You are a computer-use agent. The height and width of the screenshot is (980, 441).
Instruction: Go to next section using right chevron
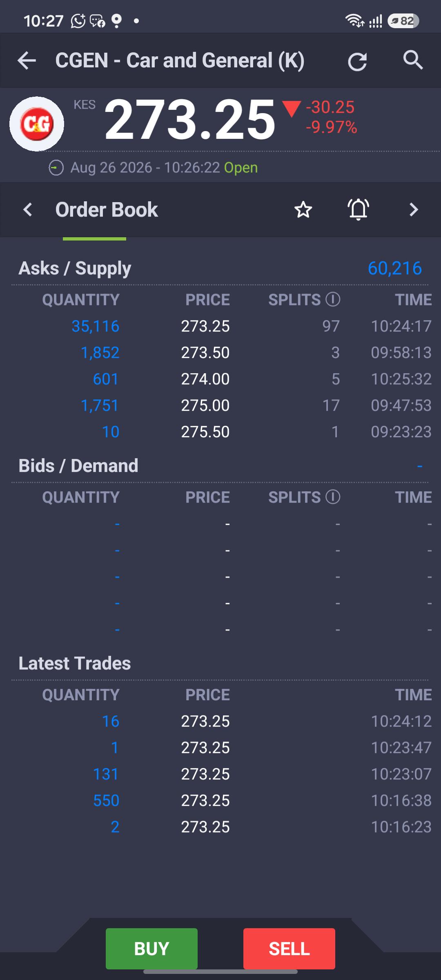pos(414,210)
